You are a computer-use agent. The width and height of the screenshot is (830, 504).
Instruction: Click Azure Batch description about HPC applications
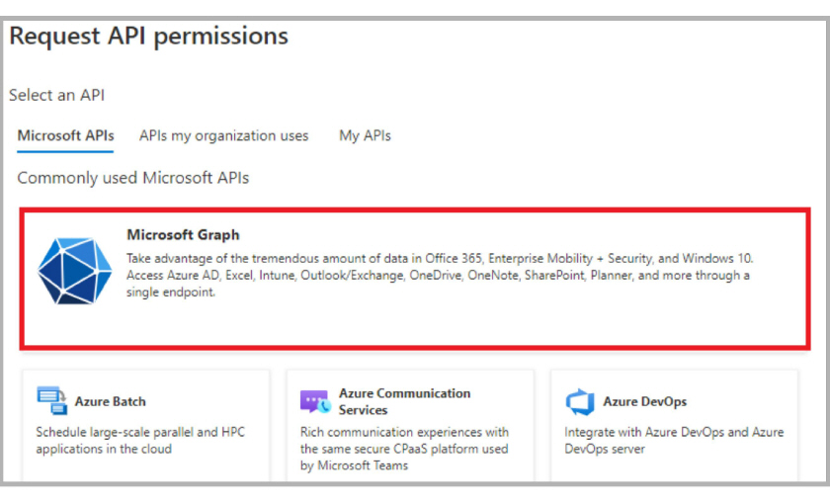140,440
